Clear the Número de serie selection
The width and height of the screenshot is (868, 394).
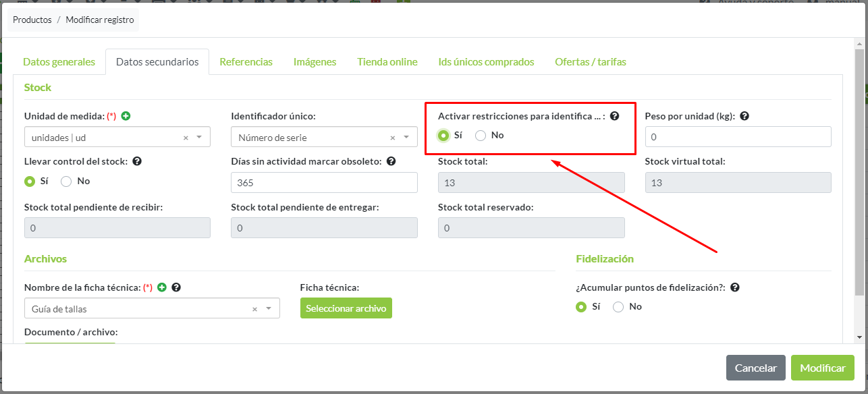tap(392, 138)
